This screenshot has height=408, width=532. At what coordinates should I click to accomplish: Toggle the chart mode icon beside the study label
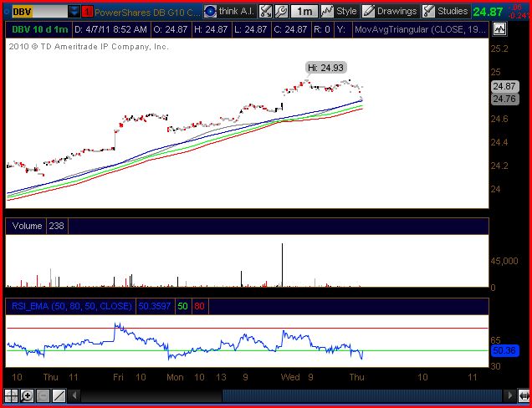tap(499, 29)
